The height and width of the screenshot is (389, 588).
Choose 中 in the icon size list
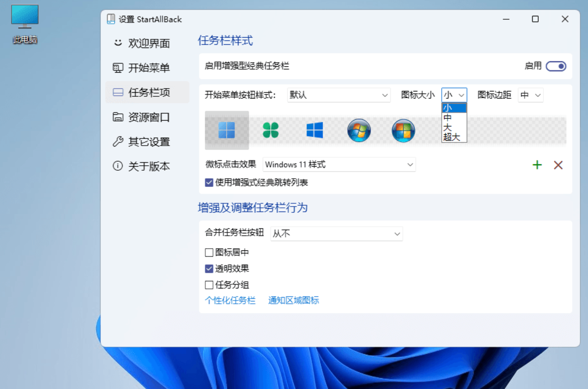pyautogui.click(x=454, y=118)
